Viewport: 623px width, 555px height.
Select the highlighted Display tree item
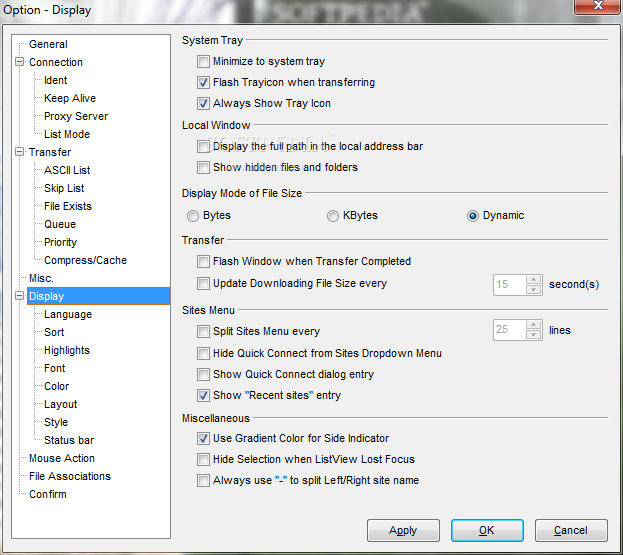point(99,296)
